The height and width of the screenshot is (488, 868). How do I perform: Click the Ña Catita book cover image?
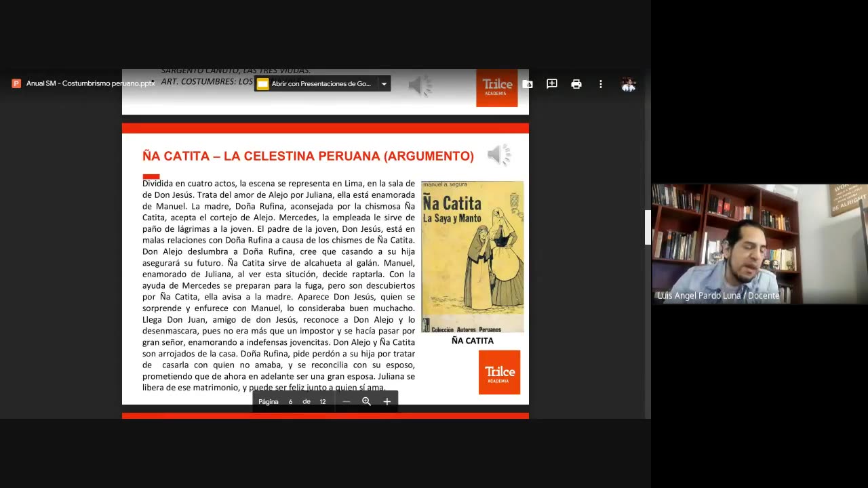click(473, 256)
